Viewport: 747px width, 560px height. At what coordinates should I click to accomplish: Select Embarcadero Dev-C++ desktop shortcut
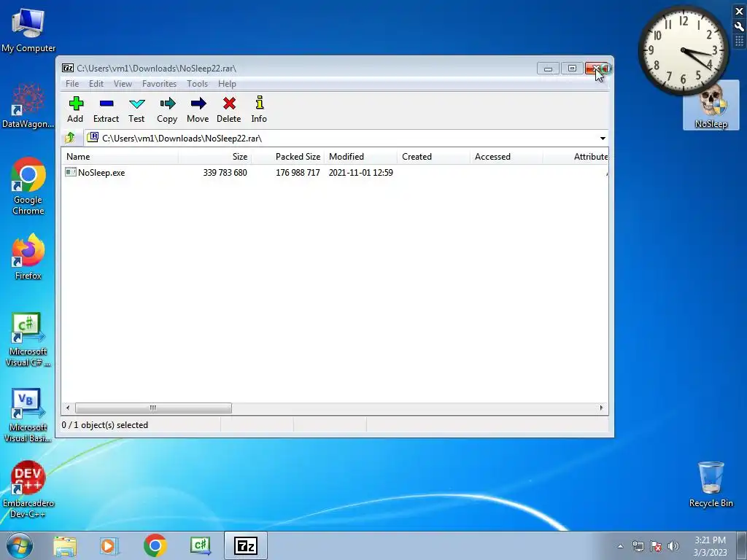[x=28, y=489]
